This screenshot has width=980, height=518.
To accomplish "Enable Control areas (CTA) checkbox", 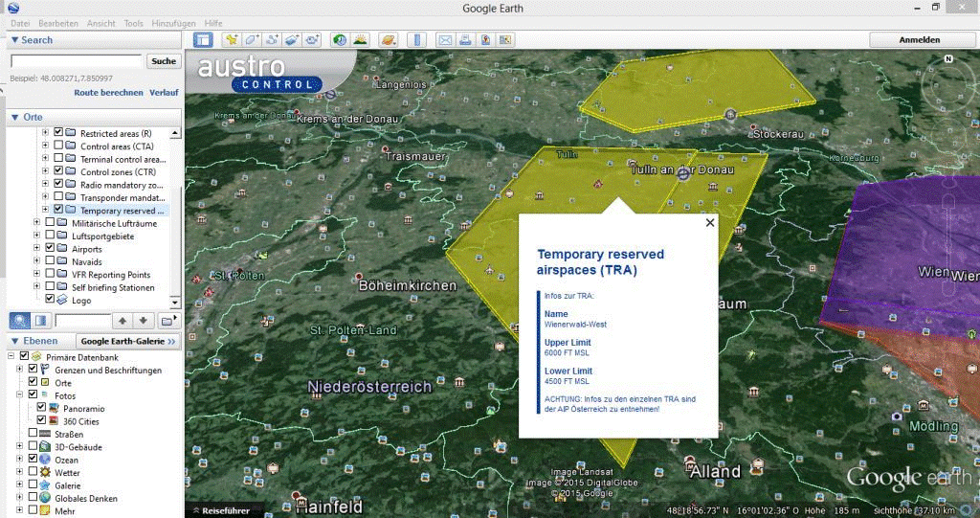I will 58,146.
